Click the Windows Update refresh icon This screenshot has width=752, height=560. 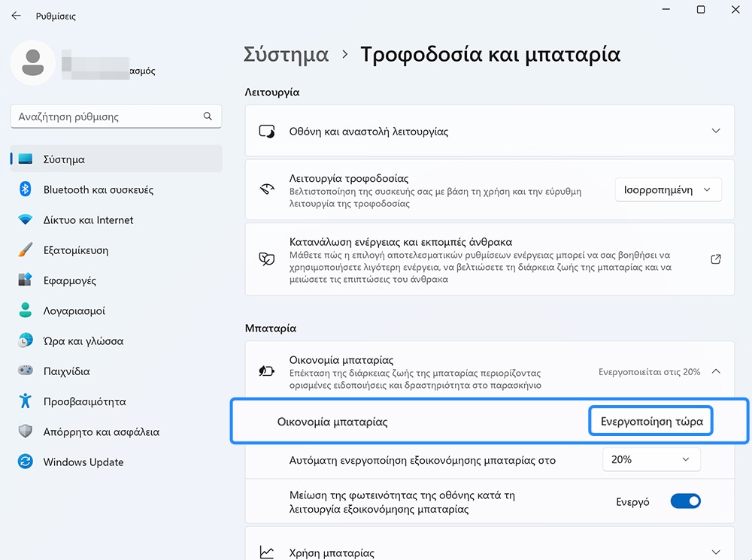(x=26, y=462)
